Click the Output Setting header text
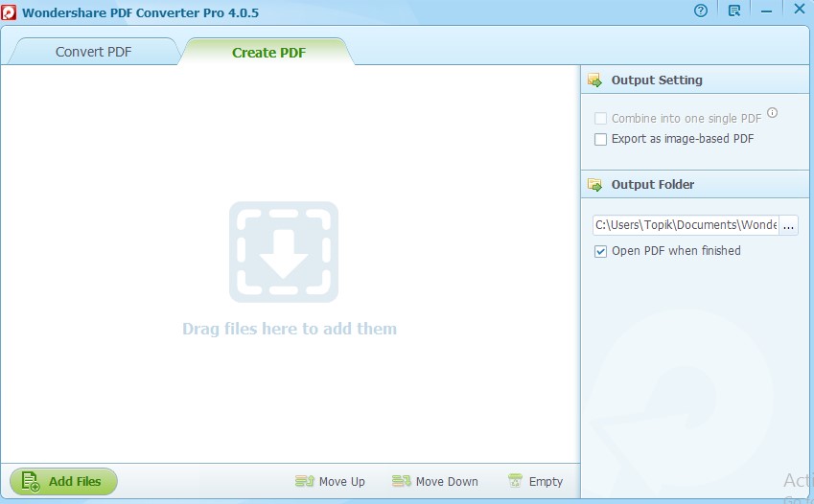814x504 pixels. [657, 80]
